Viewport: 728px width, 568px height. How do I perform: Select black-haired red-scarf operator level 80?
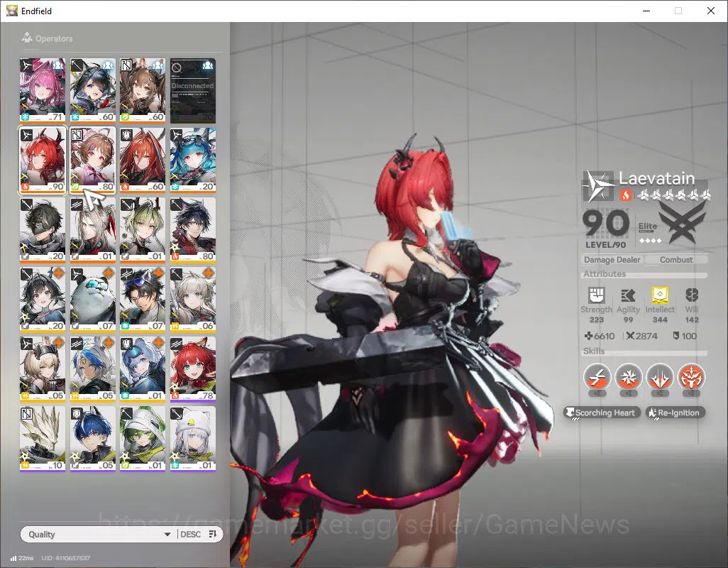(193, 229)
